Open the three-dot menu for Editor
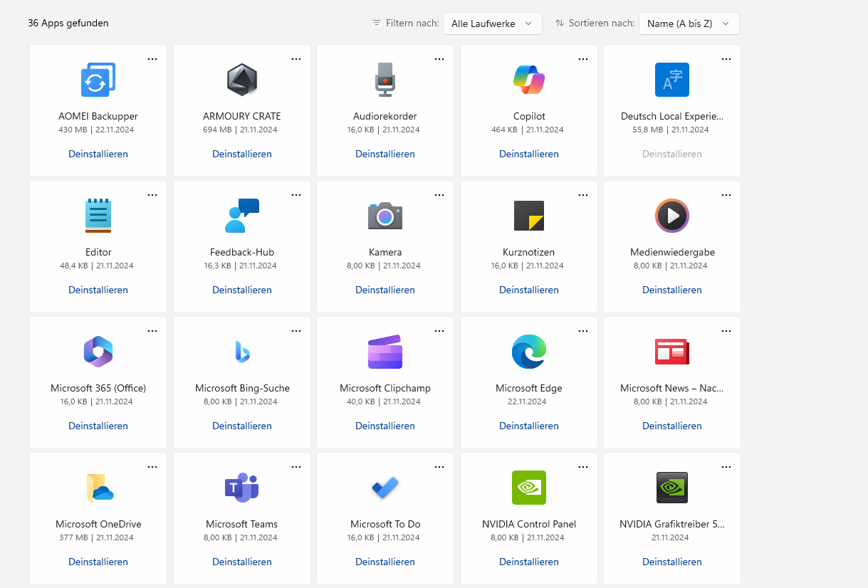 (x=152, y=195)
